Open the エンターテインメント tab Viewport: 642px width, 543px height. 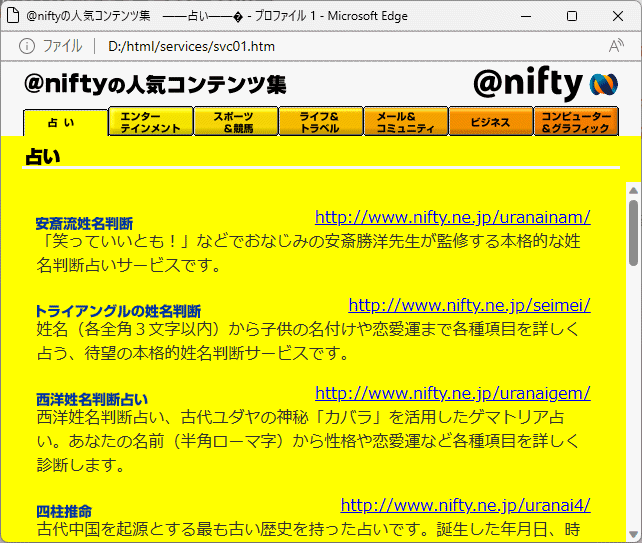point(151,122)
